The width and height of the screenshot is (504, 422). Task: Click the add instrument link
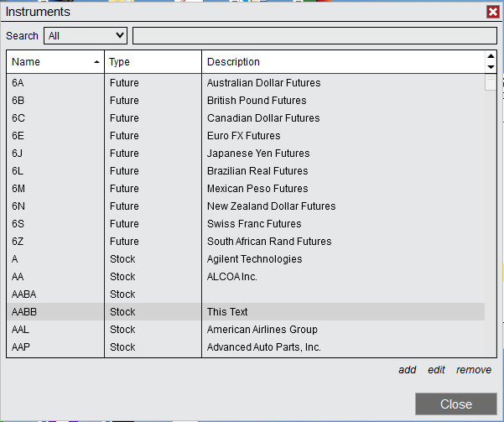[408, 370]
